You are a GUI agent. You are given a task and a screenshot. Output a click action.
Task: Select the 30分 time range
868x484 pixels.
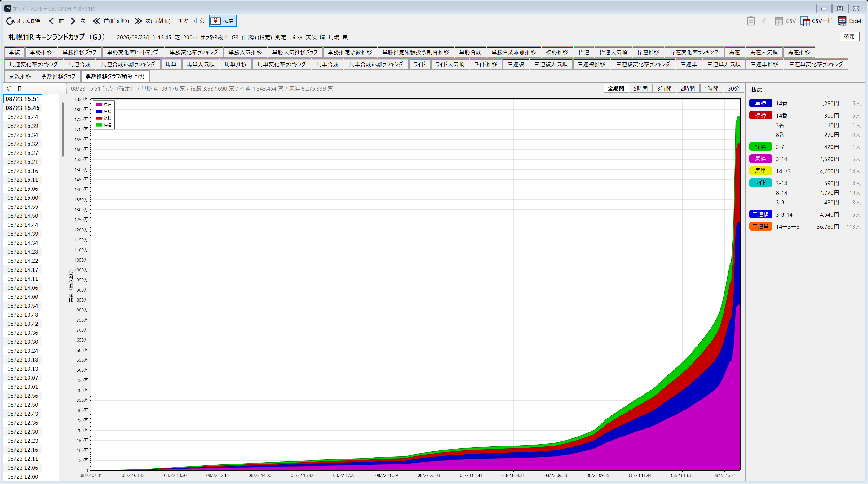coord(733,88)
